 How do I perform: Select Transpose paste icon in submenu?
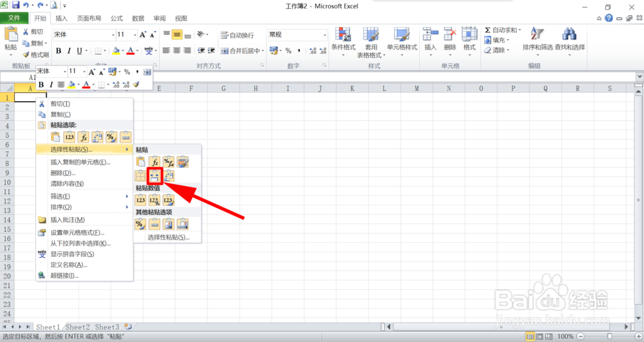169,176
